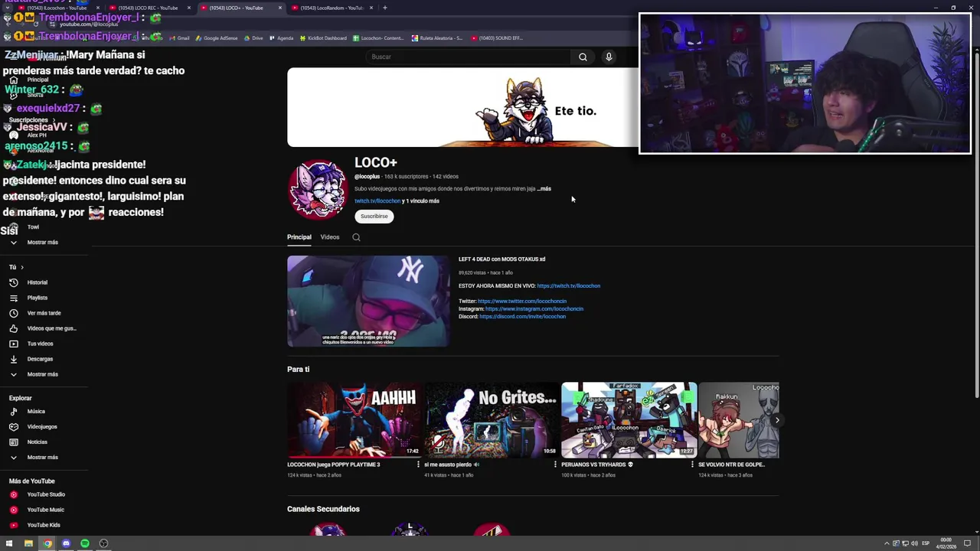Open Tus videos in the sidebar
980x551 pixels.
(x=40, y=344)
